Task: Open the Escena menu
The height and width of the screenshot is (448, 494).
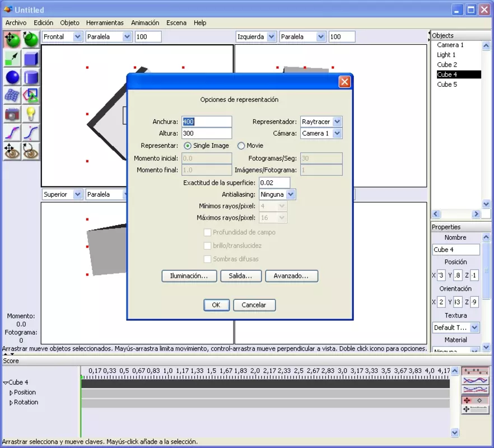Action: tap(176, 23)
